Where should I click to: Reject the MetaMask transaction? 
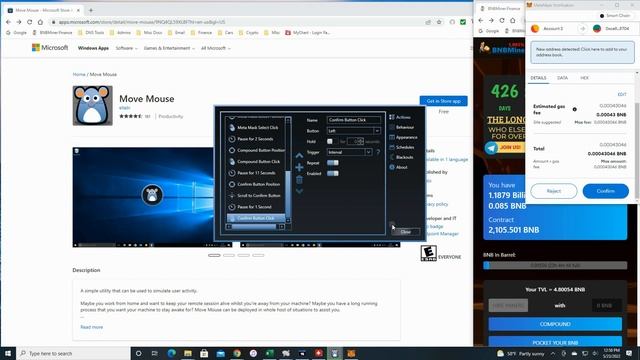coord(553,191)
